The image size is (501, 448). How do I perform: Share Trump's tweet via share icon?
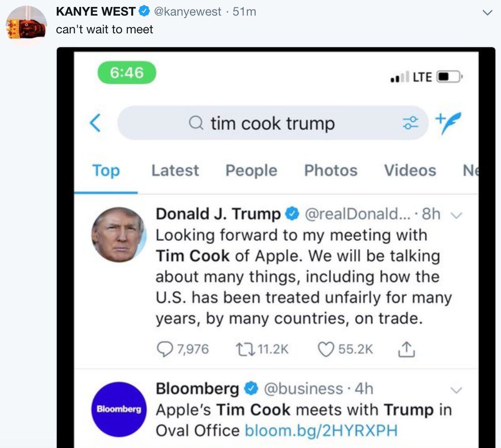(x=406, y=349)
